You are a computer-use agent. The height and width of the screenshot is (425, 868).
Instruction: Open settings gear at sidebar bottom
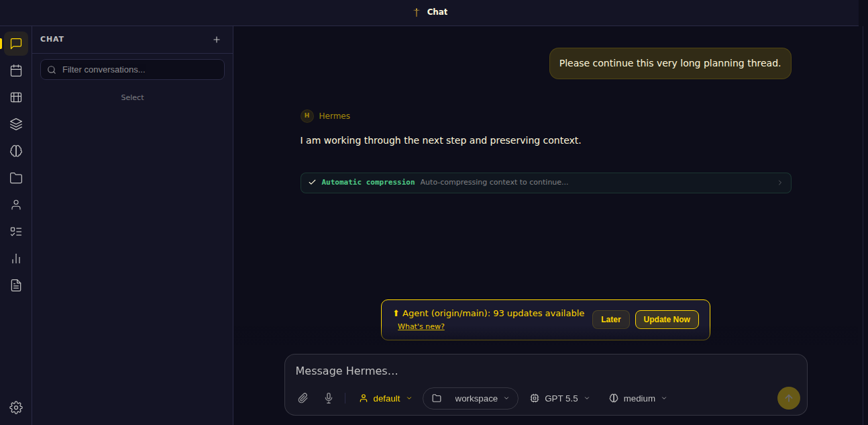click(16, 408)
